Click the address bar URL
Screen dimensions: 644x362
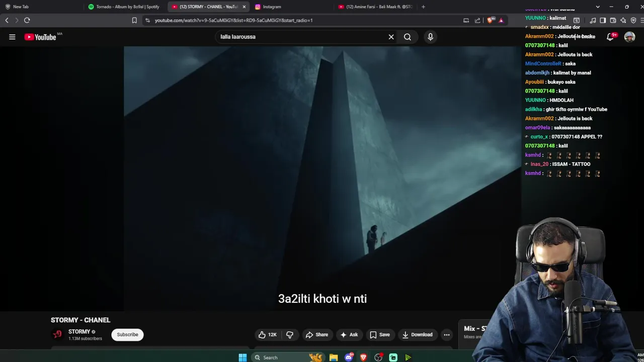233,20
